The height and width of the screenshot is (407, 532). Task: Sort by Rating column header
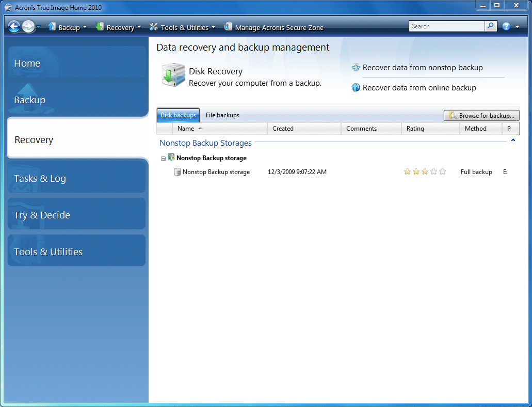pyautogui.click(x=430, y=129)
